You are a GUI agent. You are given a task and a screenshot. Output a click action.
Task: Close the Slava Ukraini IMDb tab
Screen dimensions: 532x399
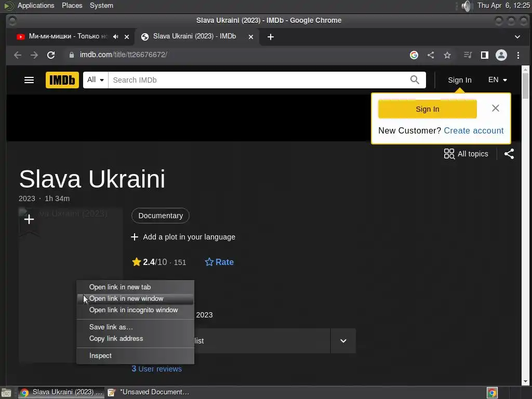point(251,37)
